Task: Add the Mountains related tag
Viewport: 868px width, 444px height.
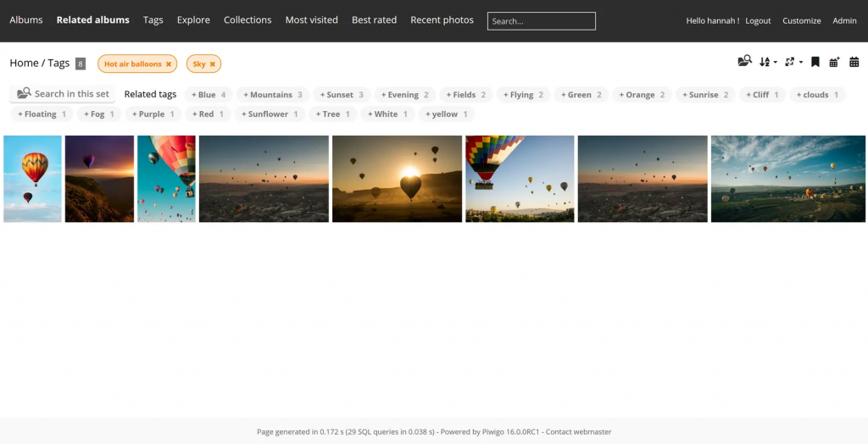Action: (x=272, y=95)
